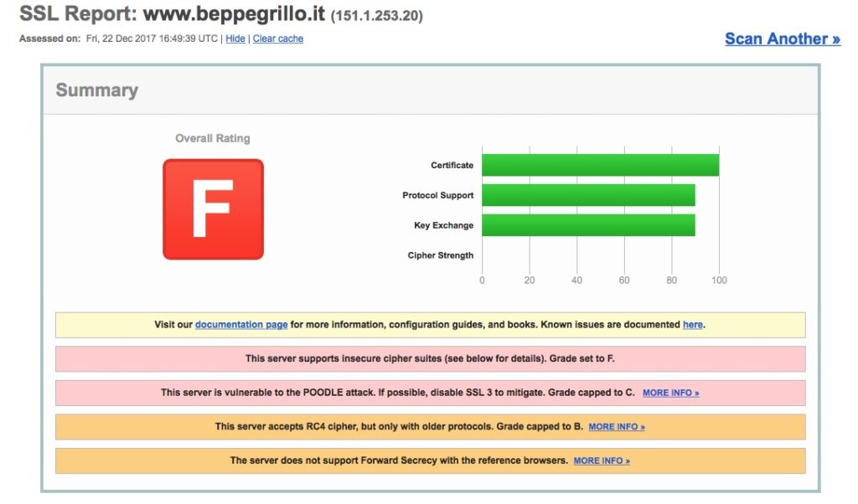858x504 pixels.
Task: Open MORE INFO for Forward Secrecy warning
Action: click(x=602, y=460)
